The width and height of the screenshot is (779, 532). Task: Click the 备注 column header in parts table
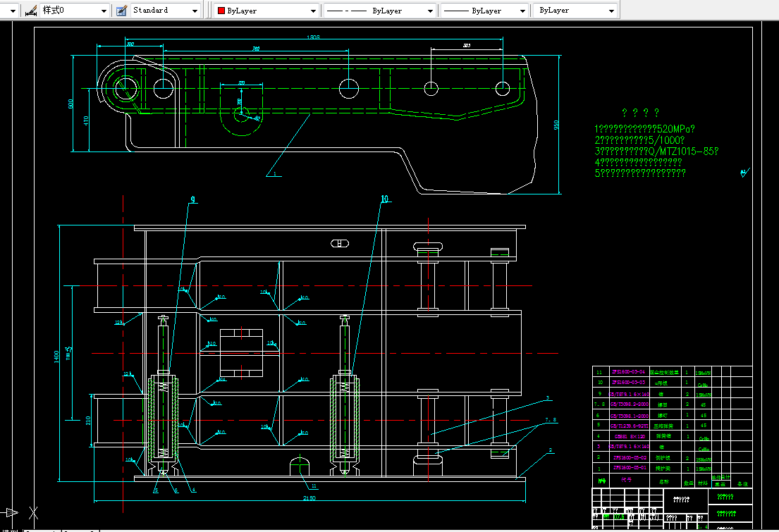(742, 484)
